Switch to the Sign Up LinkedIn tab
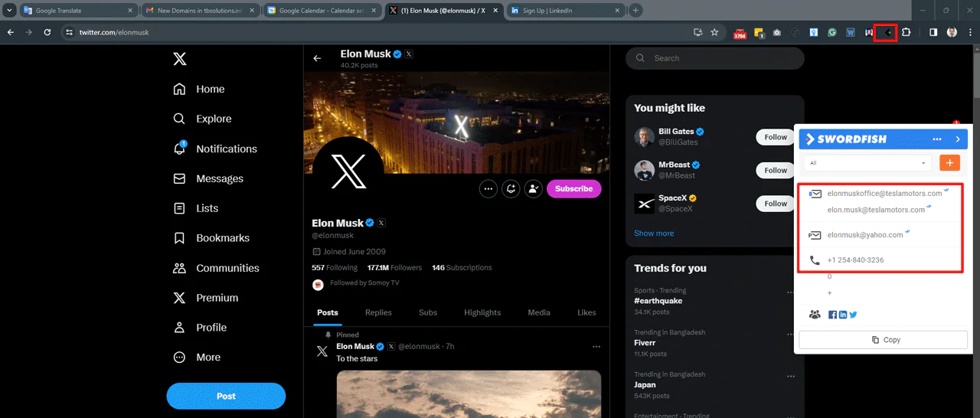The image size is (980, 418). pyautogui.click(x=566, y=11)
